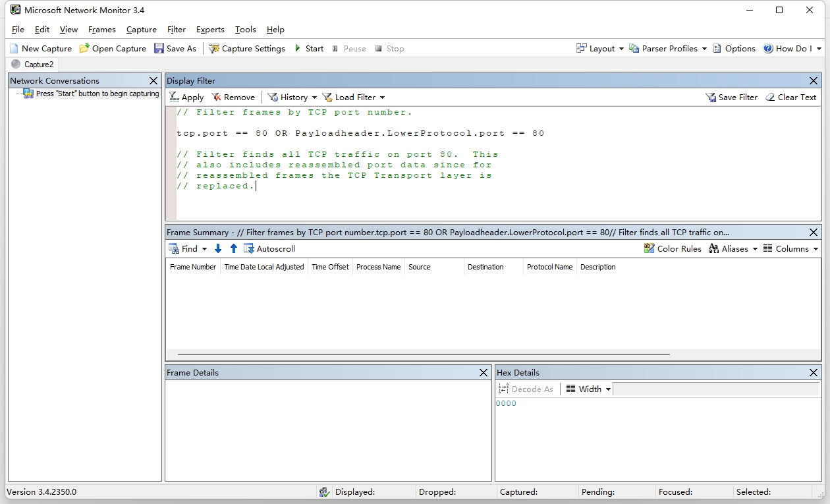
Task: Jump to next frame with down arrow
Action: 218,248
